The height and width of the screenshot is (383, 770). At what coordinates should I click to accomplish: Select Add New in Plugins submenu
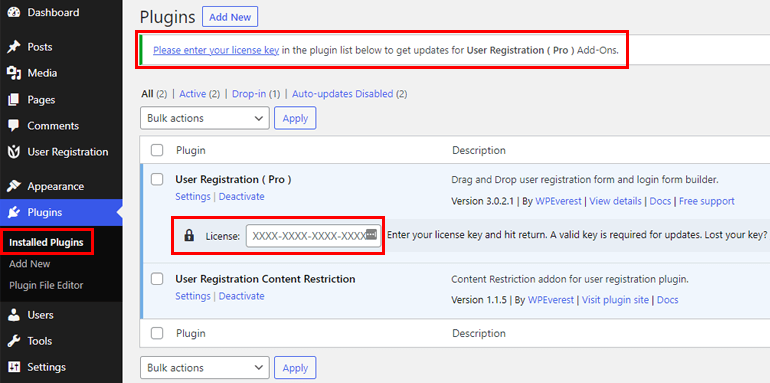tap(29, 264)
